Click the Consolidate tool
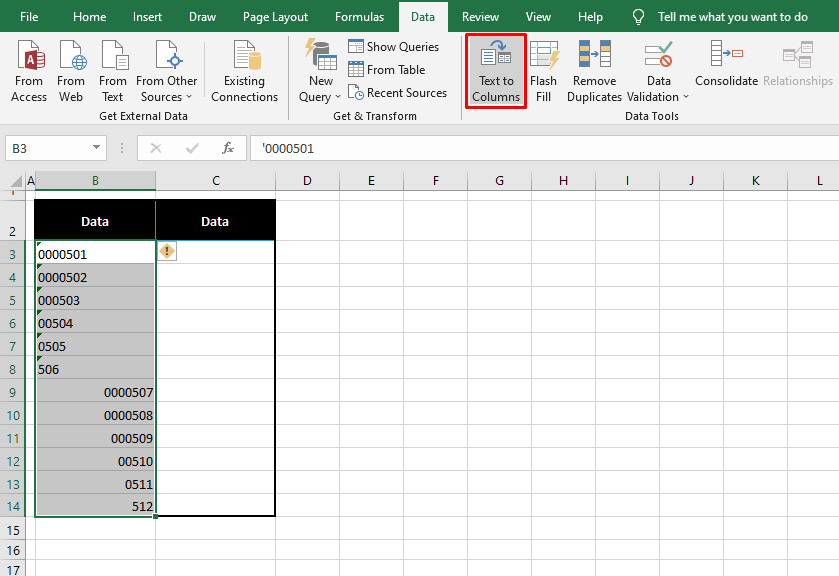 pos(726,71)
